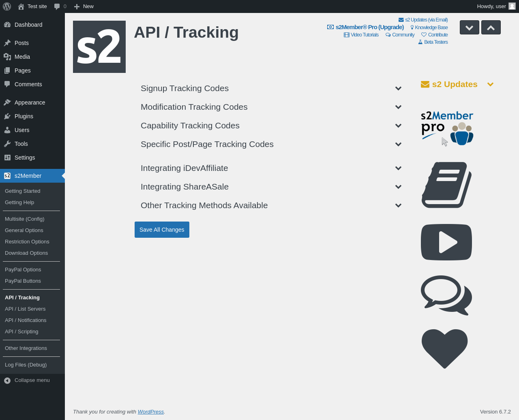
Task: Open the Video Tutorials header link
Action: [x=361, y=35]
